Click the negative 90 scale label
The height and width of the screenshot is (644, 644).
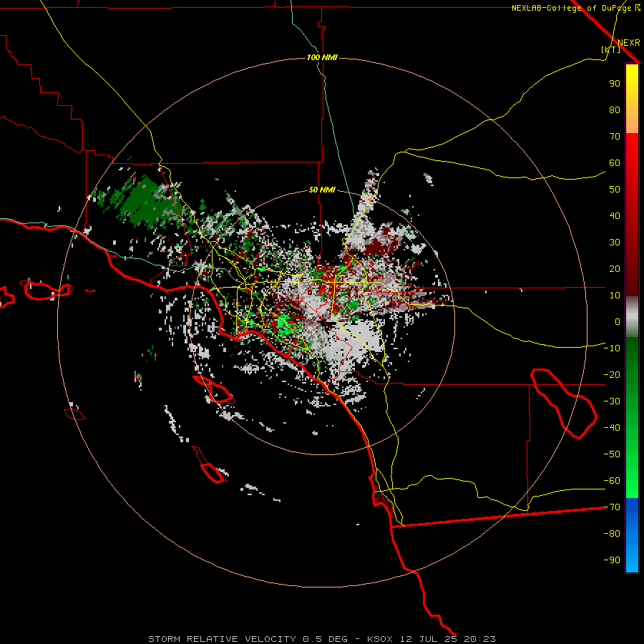pyautogui.click(x=612, y=560)
